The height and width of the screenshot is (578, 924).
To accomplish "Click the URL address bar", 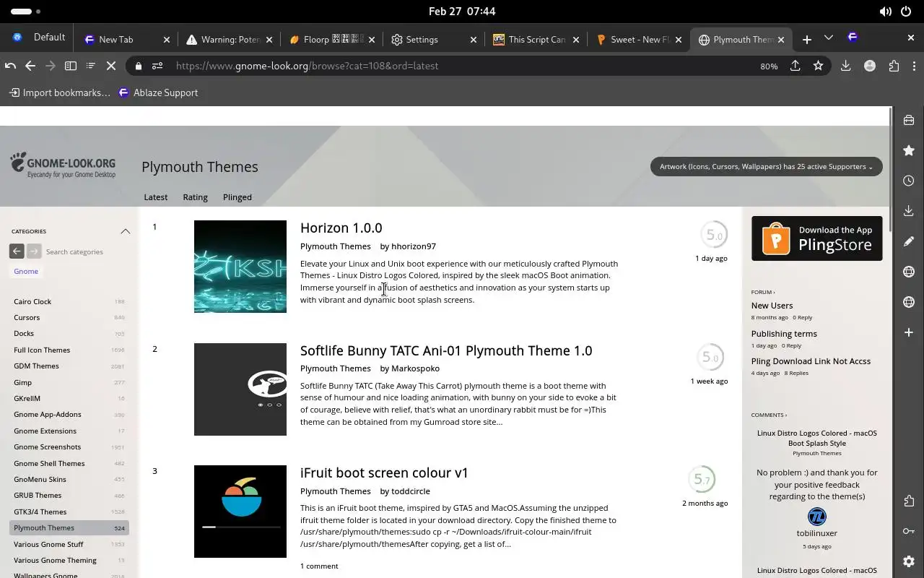I will [x=462, y=66].
